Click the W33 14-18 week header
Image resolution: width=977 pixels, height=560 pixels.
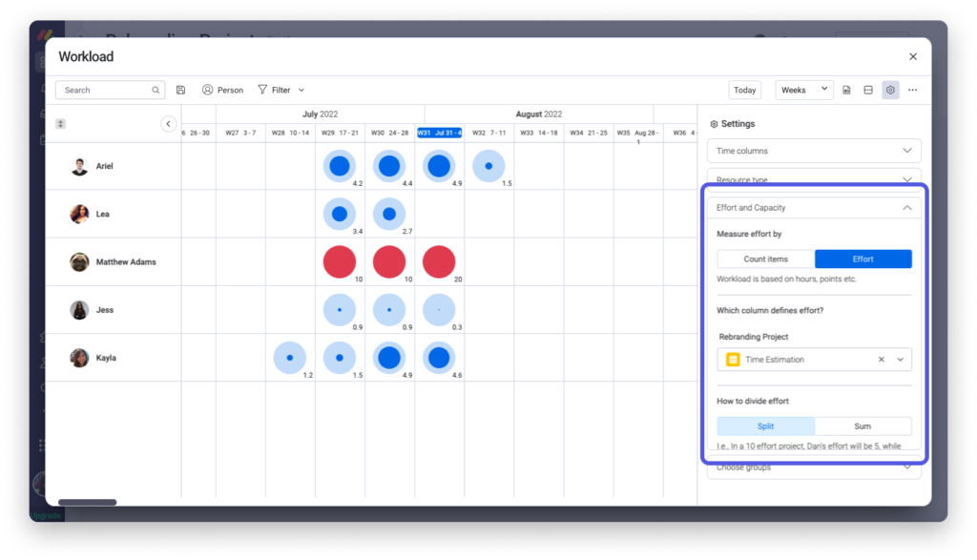539,133
